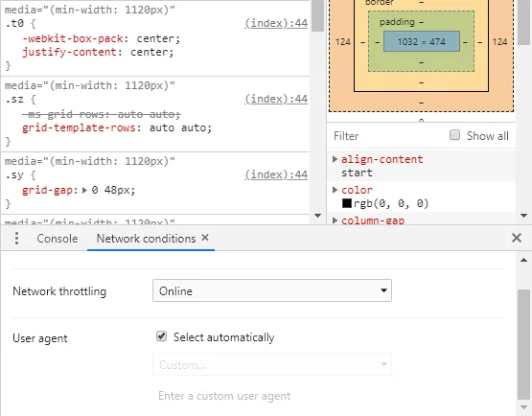This screenshot has width=532, height=416.
Task: Click the drawer scrollbar down arrow
Action: pyautogui.click(x=523, y=407)
